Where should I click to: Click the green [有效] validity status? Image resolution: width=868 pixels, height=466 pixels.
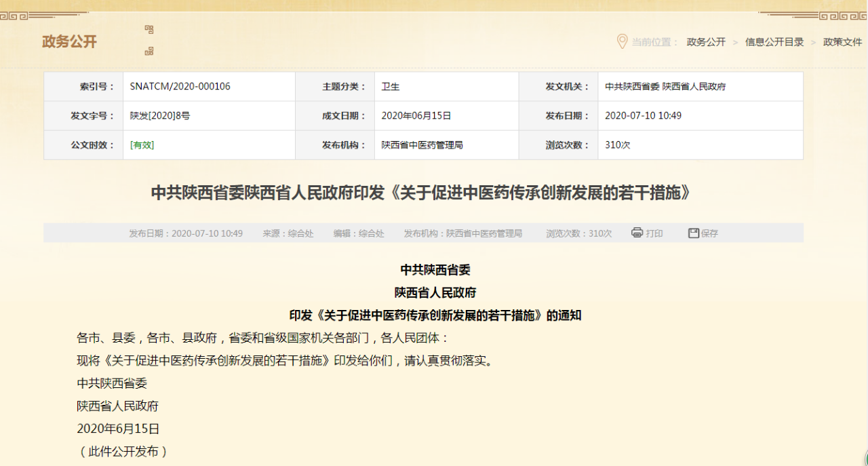coord(142,145)
